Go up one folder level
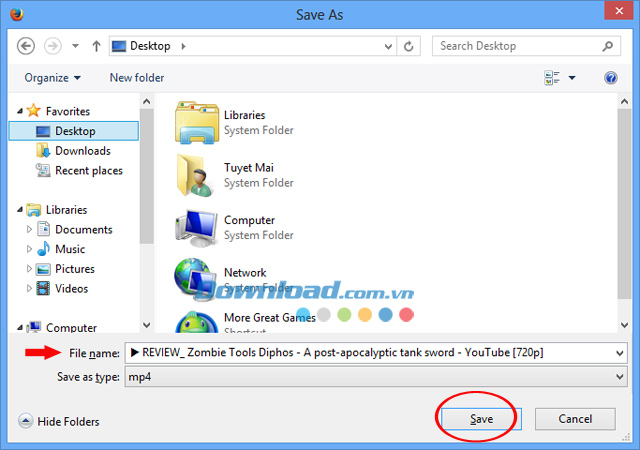Screen dimensions: 640x450 (x=96, y=46)
